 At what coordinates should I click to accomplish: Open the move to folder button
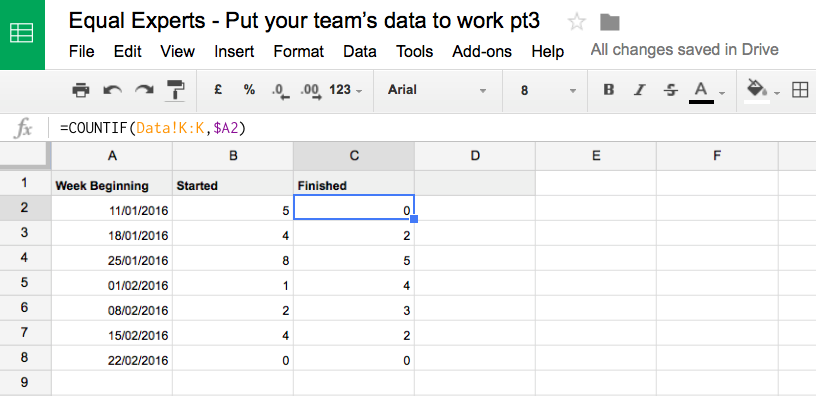pyautogui.click(x=609, y=22)
